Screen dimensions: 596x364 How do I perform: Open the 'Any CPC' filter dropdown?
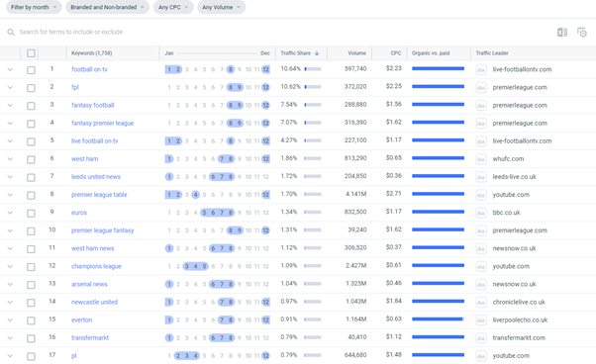173,7
